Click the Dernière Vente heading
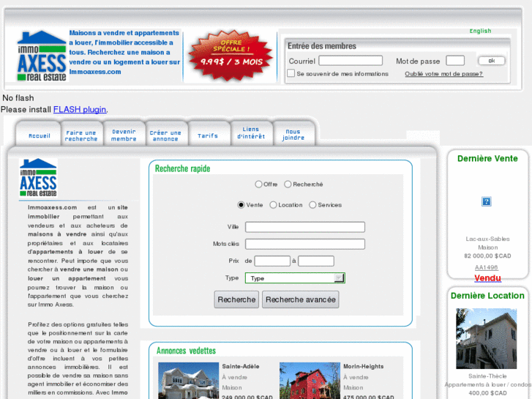 (487, 159)
